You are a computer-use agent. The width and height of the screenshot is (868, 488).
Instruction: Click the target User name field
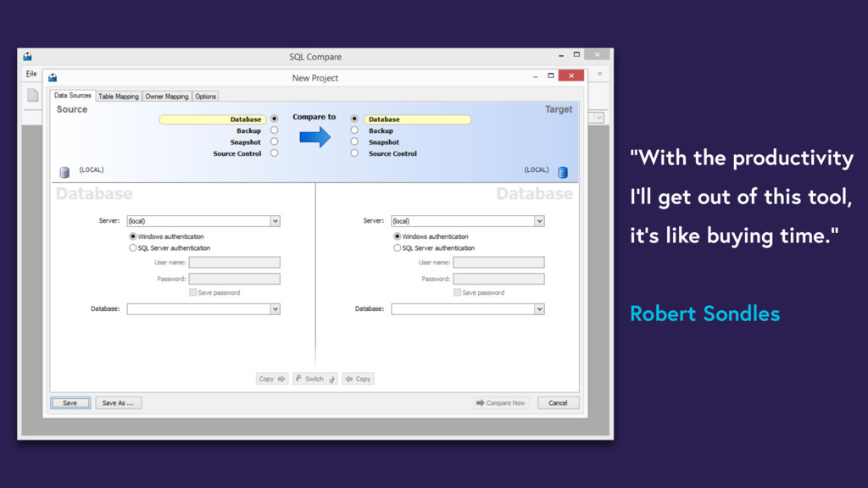(498, 263)
